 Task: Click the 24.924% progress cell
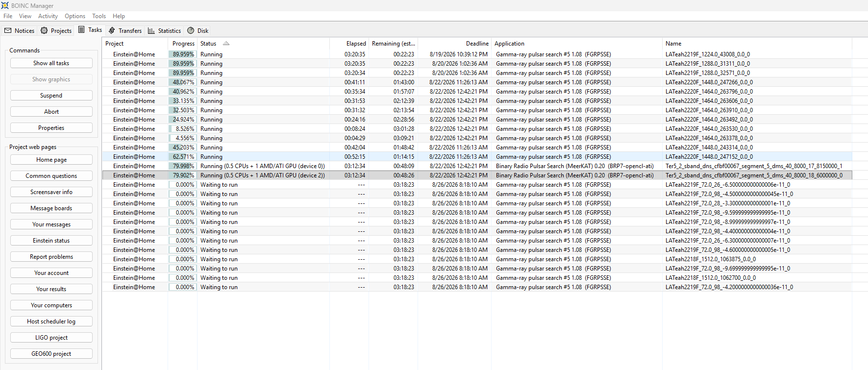(183, 120)
